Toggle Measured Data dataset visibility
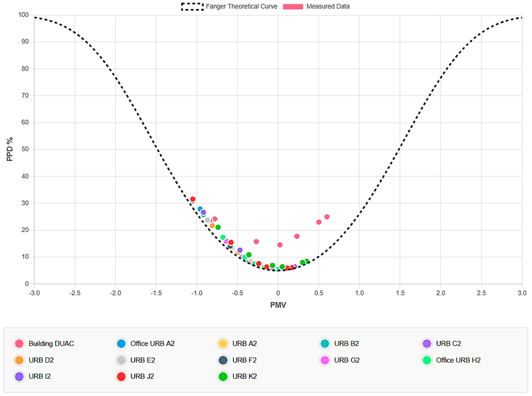532x396 pixels. [328, 7]
